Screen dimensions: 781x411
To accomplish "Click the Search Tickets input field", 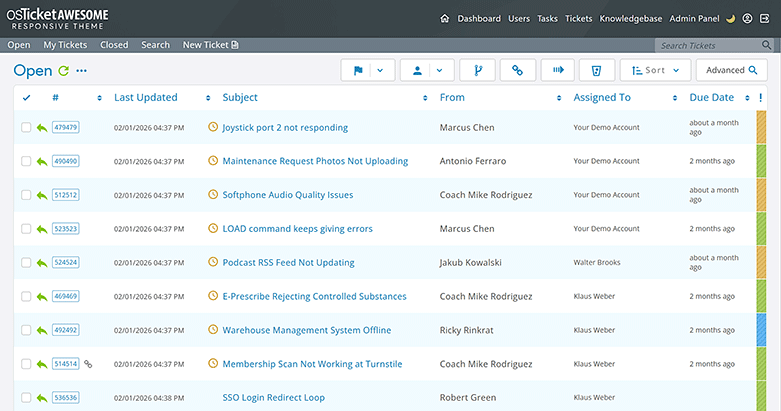I will 705,45.
